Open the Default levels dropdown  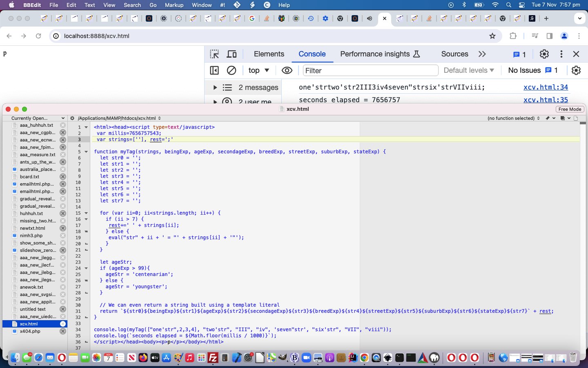pyautogui.click(x=469, y=70)
